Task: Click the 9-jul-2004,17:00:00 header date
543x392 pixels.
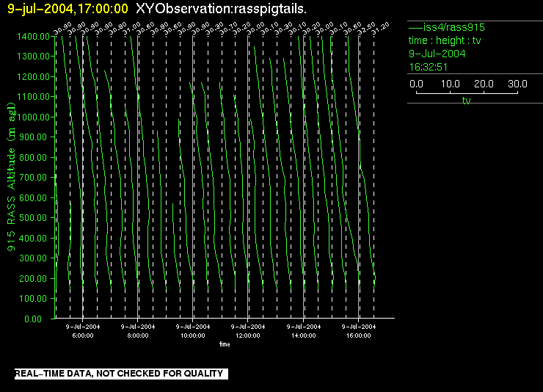Action: (x=68, y=8)
